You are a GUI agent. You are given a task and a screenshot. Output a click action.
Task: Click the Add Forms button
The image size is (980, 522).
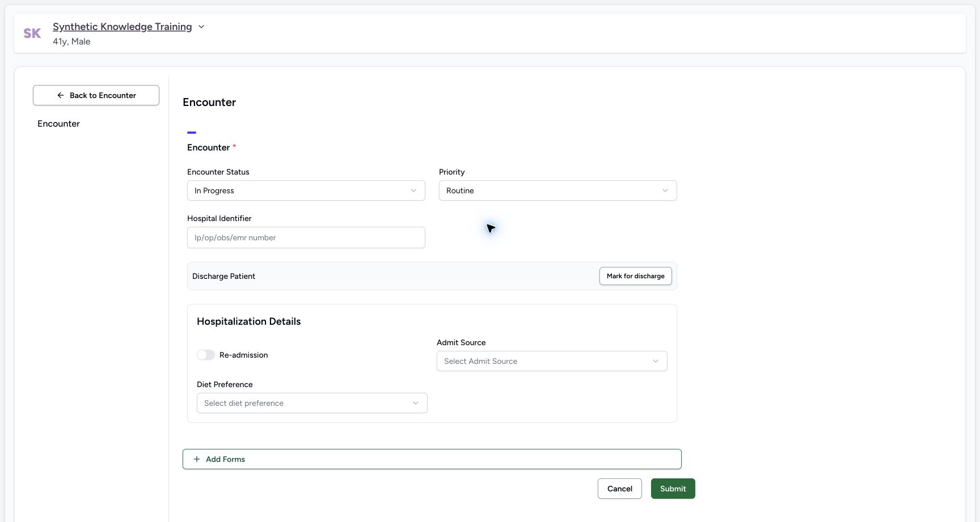tap(432, 459)
